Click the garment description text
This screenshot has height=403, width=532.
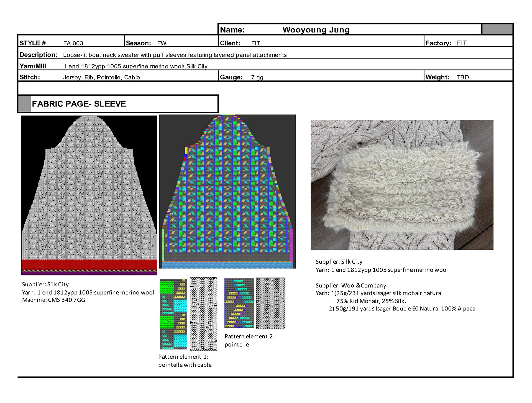point(175,55)
